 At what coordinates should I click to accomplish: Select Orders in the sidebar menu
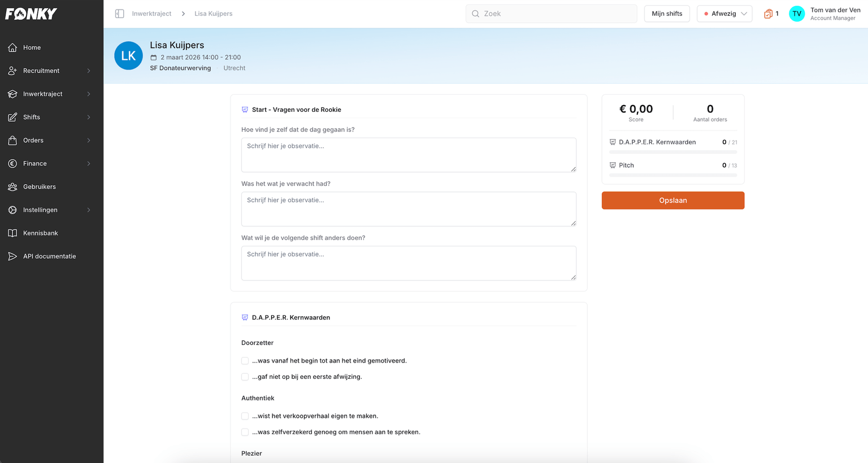(x=33, y=141)
